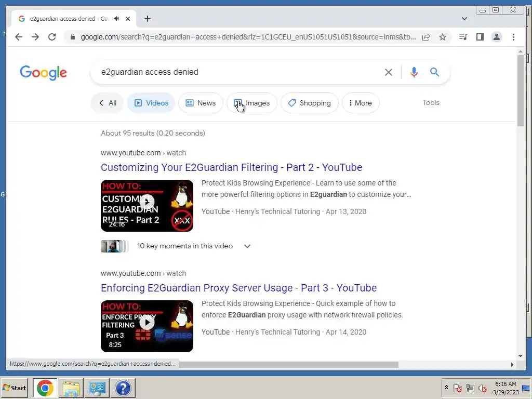Bookmark this page with the star icon
The width and height of the screenshot is (532, 399).
(443, 37)
